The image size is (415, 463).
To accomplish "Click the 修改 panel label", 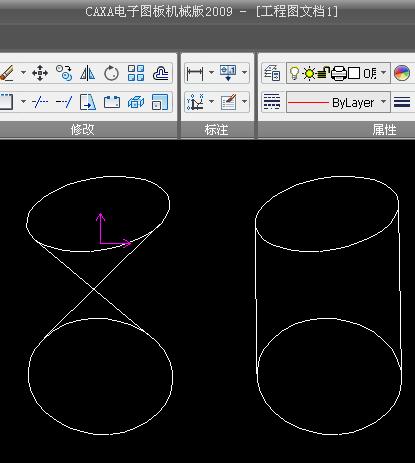I will pyautogui.click(x=82, y=130).
